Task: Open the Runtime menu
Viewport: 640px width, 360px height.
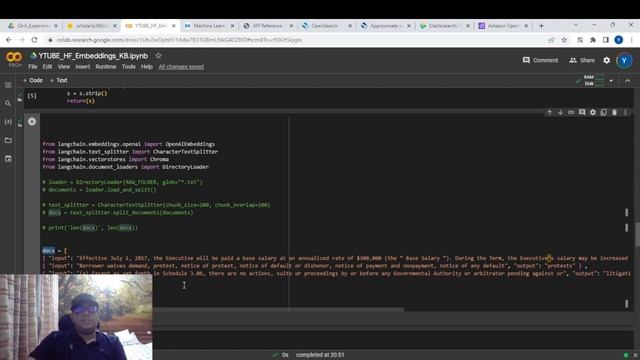Action: pos(106,67)
